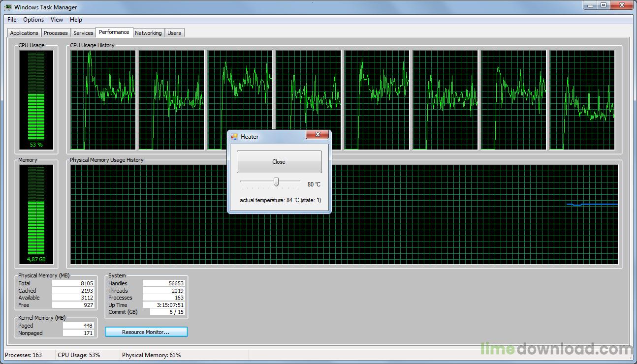Maximize the Task Manager window
The image size is (637, 364).
pos(603,5)
